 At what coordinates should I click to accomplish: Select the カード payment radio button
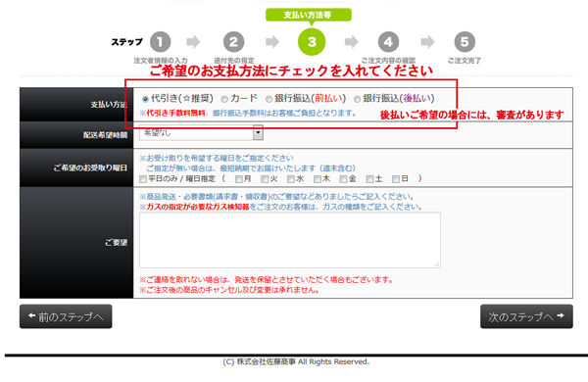pyautogui.click(x=224, y=99)
